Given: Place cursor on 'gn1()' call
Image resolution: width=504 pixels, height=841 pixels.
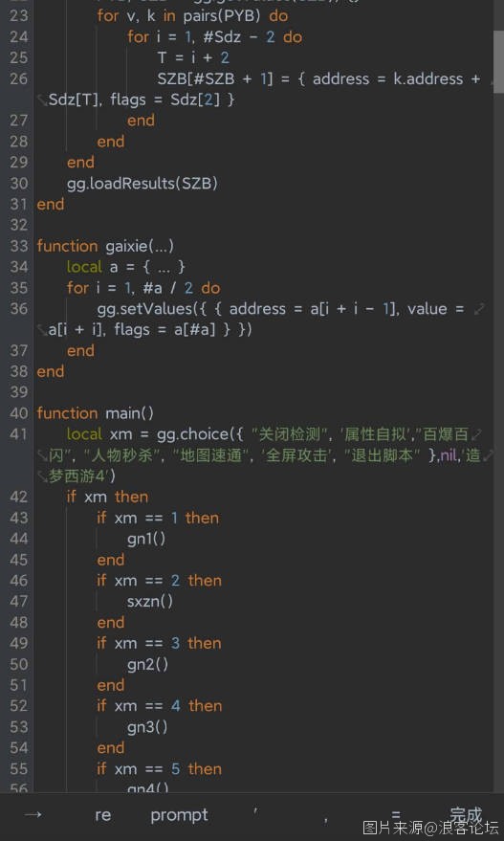Looking at the screenshot, I should click(x=146, y=539).
